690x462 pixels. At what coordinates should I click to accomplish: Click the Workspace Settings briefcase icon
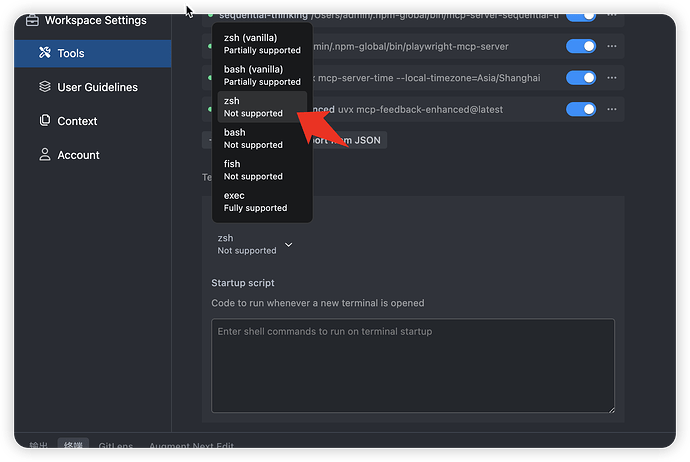pyautogui.click(x=32, y=20)
